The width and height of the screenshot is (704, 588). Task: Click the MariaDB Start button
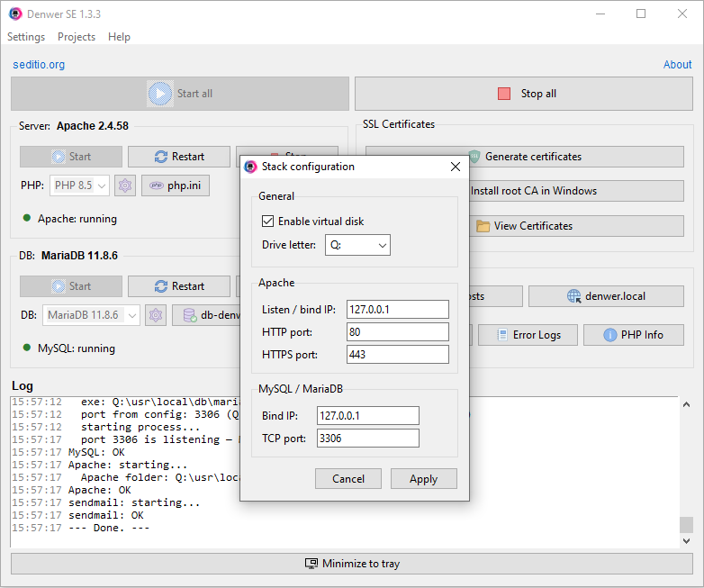[x=71, y=286]
